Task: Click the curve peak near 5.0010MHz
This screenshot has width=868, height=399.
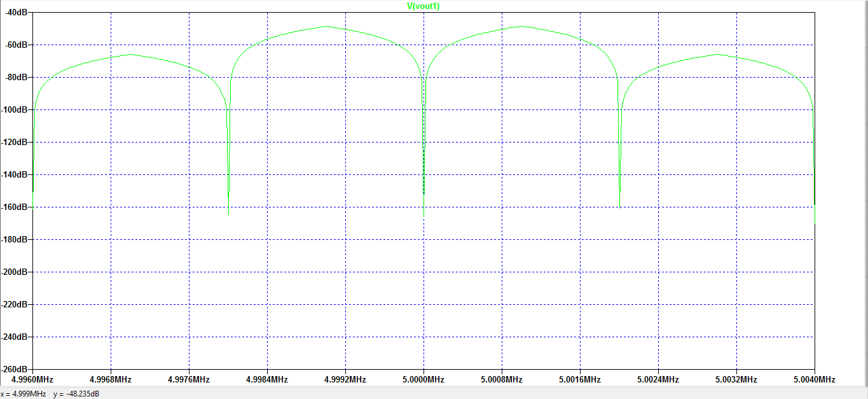Action: (x=521, y=27)
